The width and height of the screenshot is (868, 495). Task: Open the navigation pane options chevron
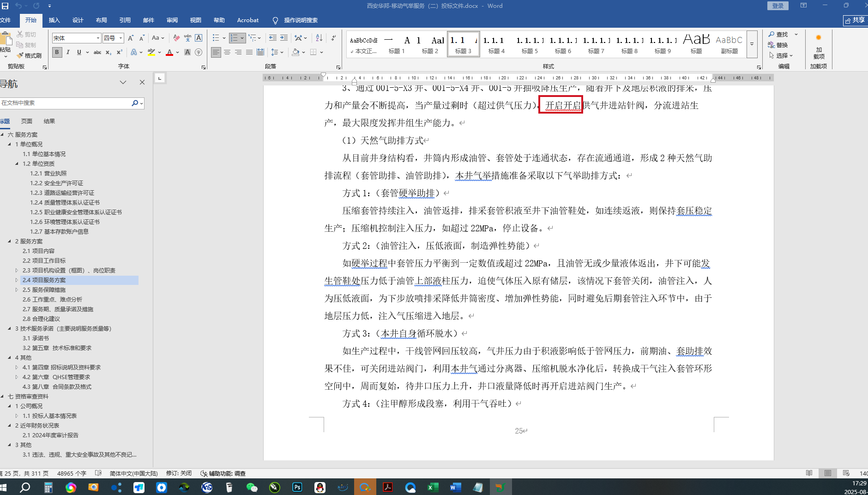point(123,82)
